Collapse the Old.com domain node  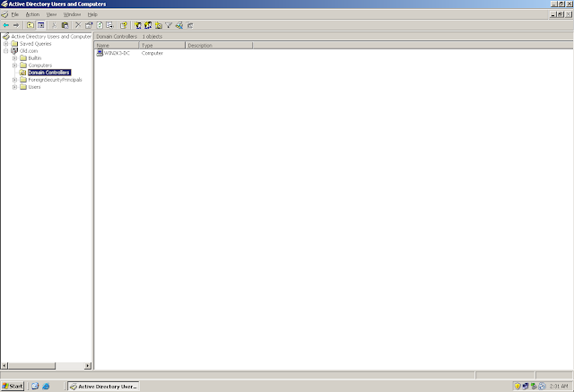(x=6, y=51)
